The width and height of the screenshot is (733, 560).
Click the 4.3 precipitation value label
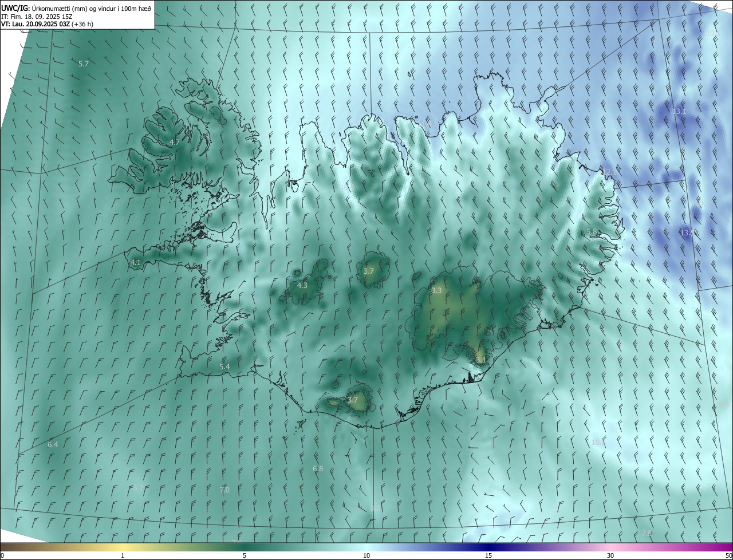pyautogui.click(x=302, y=285)
